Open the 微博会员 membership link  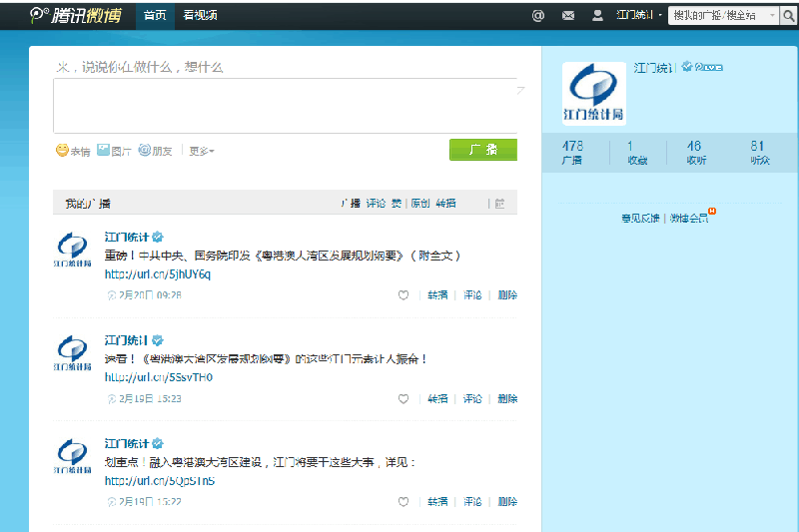tap(689, 219)
